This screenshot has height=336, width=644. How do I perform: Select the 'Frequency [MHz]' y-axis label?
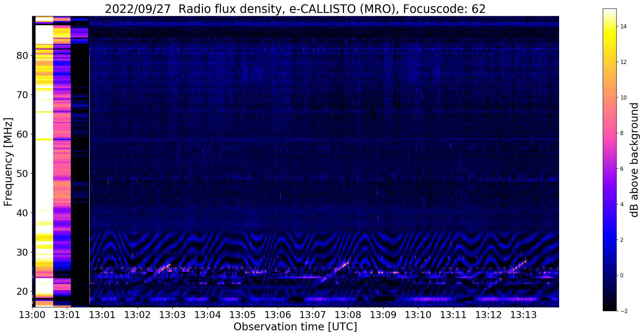8,162
